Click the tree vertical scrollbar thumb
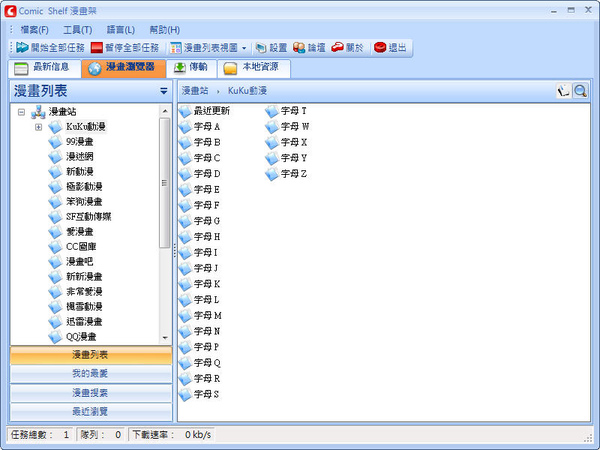600x450 pixels. click(165, 183)
